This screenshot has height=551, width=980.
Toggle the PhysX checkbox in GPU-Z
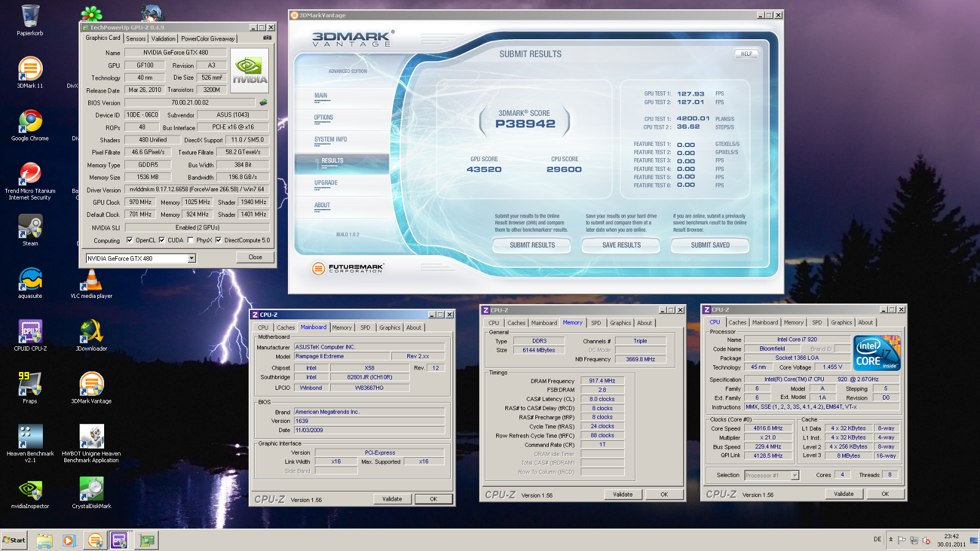pos(190,240)
